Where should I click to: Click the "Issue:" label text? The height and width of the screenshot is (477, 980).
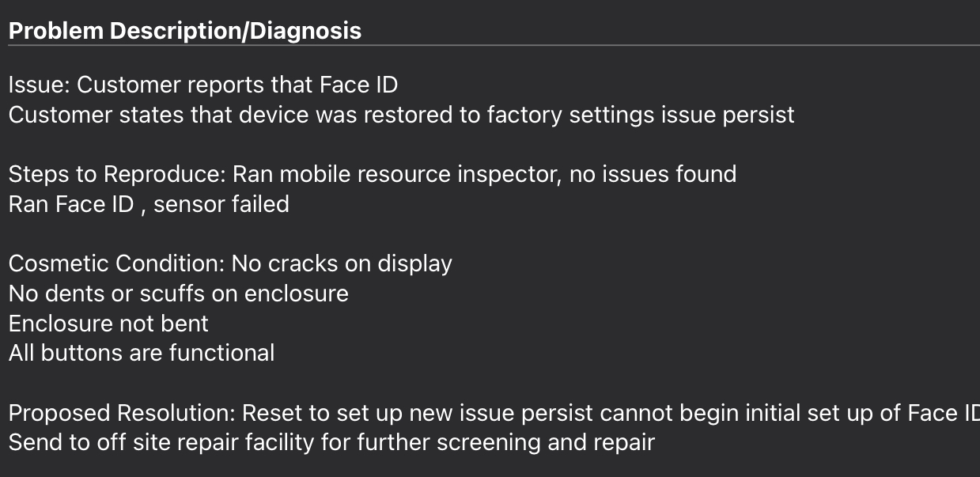39,85
